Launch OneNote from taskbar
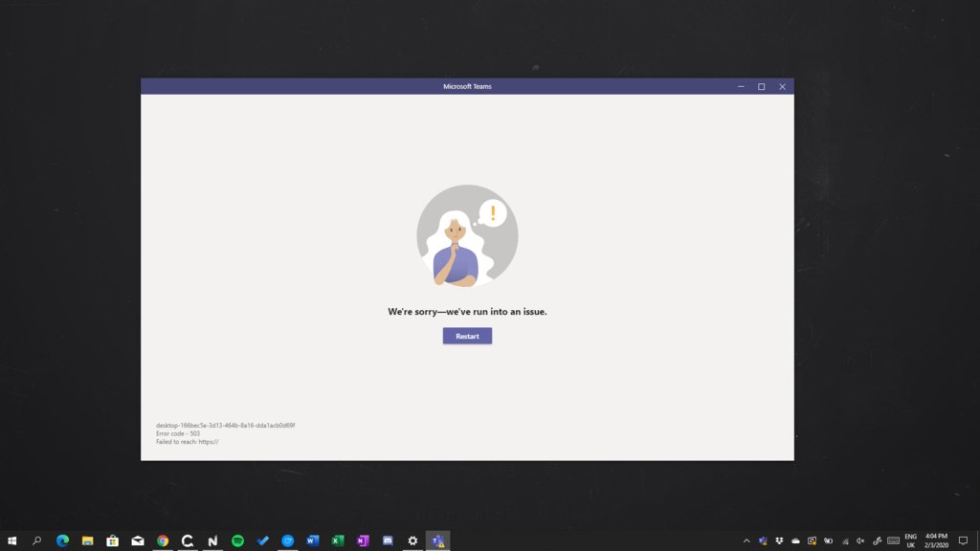The width and height of the screenshot is (980, 551). [x=363, y=540]
